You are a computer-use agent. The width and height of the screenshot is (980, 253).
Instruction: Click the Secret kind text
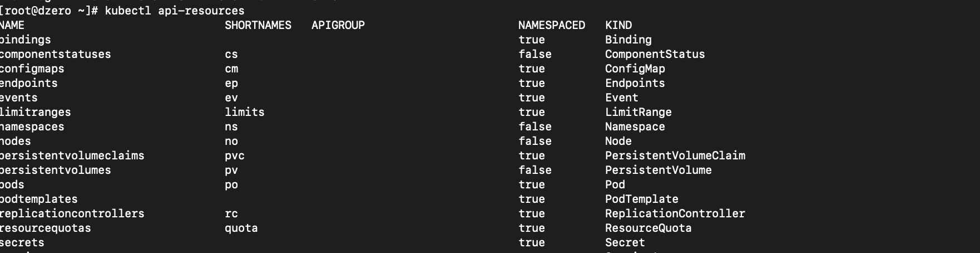click(x=625, y=242)
